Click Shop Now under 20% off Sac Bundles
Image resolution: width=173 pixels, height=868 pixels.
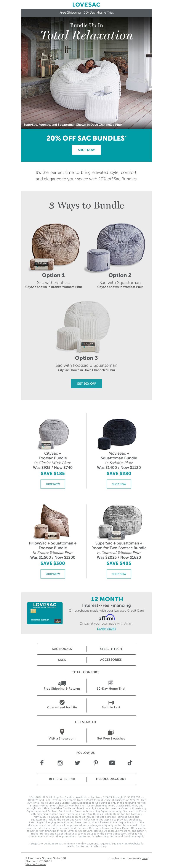(86, 150)
